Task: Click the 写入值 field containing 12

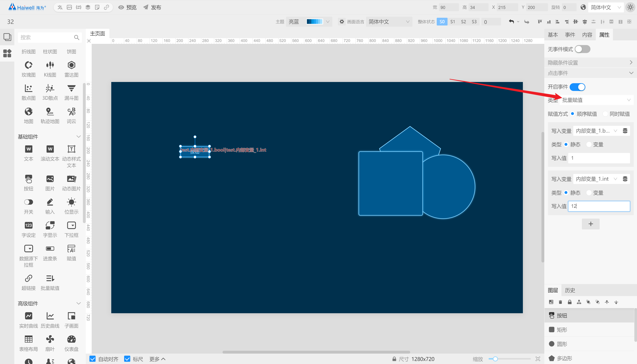Action: point(599,206)
